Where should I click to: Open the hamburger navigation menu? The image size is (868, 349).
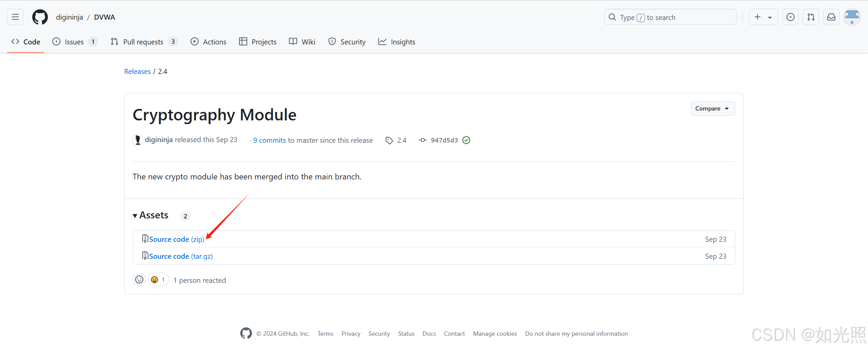coord(15,17)
